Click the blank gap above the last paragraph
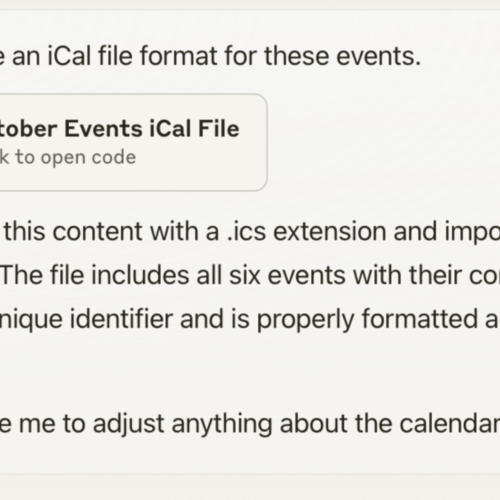 click(250, 372)
